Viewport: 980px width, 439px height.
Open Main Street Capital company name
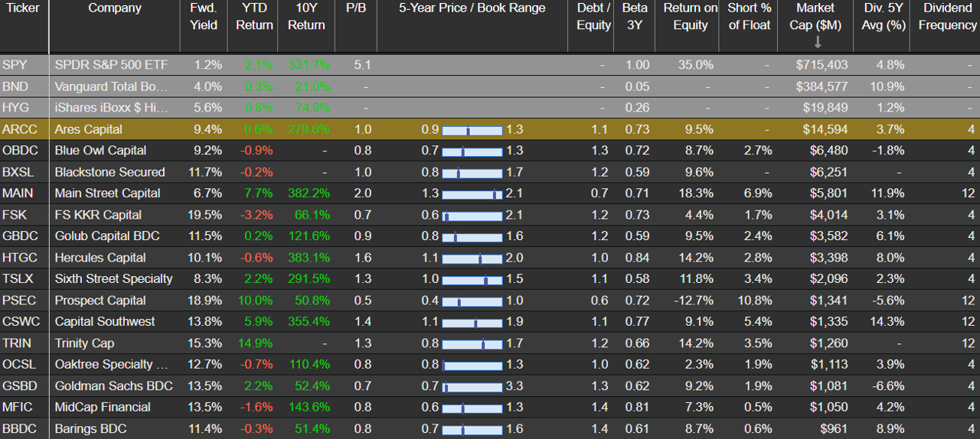pos(107,193)
